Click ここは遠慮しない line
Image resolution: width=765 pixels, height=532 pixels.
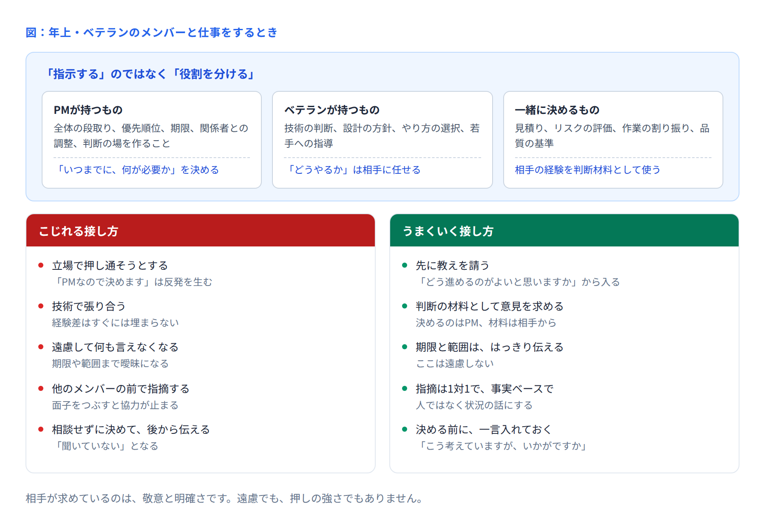click(455, 364)
